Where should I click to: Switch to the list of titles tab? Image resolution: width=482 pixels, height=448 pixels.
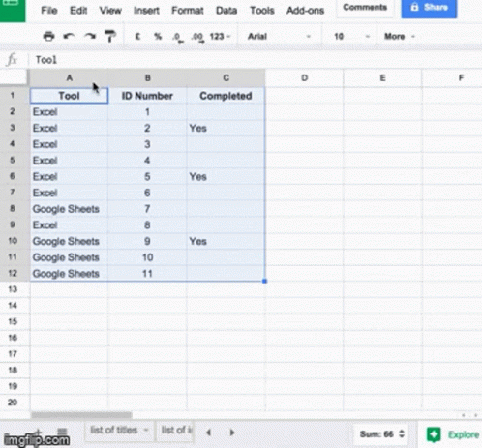tap(114, 431)
